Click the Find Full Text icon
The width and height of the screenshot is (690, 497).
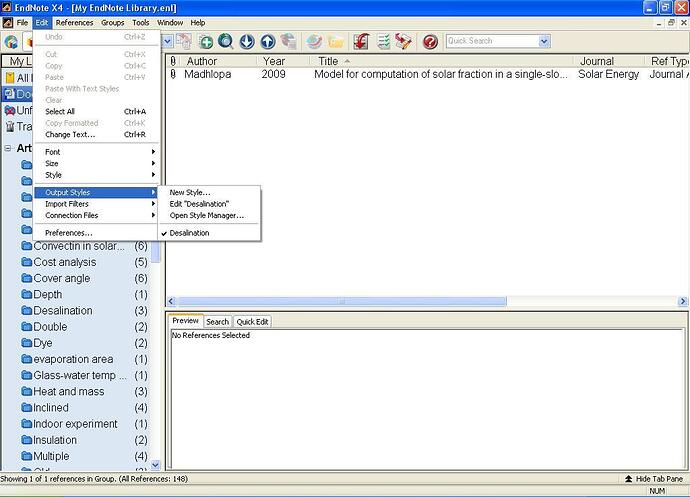pyautogui.click(x=289, y=41)
